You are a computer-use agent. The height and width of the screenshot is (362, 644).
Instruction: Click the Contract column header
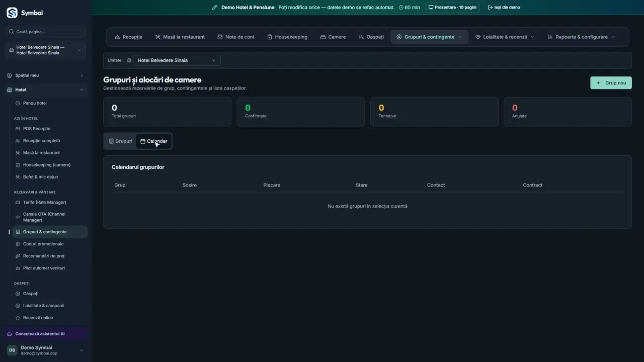(532, 185)
